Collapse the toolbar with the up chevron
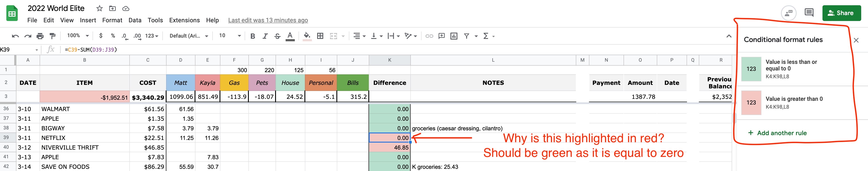The width and height of the screenshot is (868, 171). click(729, 36)
